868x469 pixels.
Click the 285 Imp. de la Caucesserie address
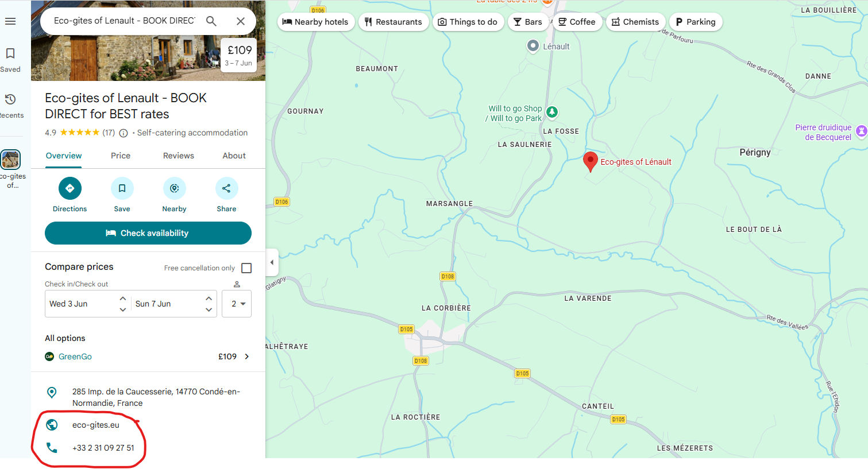coord(156,397)
